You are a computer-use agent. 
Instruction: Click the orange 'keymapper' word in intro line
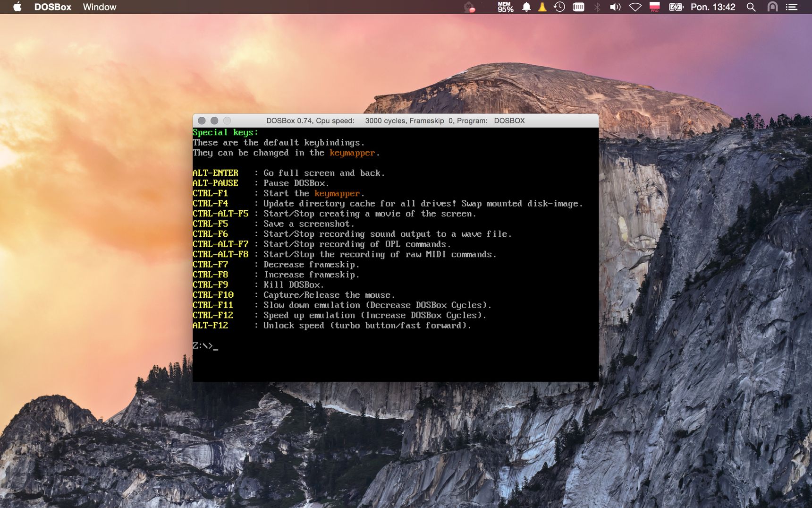pos(352,153)
